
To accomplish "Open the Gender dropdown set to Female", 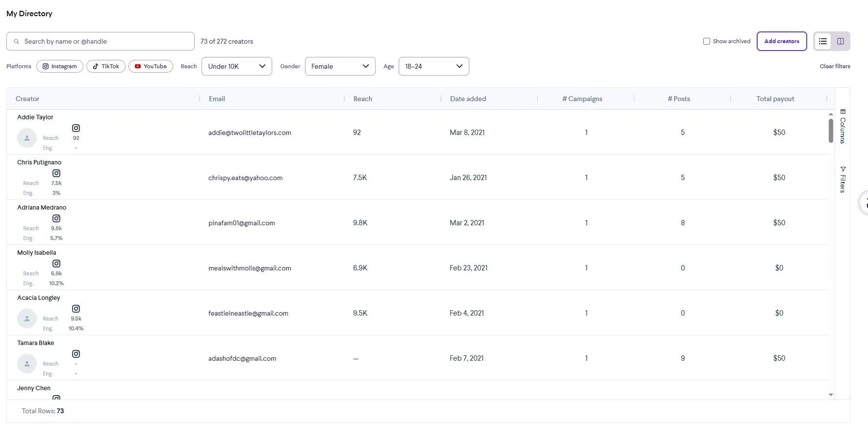I will tap(340, 66).
